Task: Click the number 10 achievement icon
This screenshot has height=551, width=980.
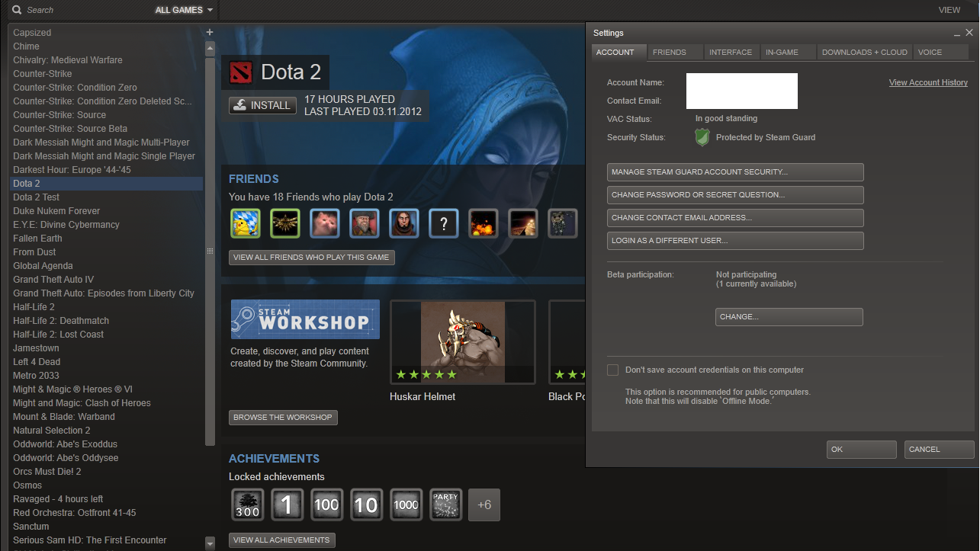Action: (x=365, y=505)
